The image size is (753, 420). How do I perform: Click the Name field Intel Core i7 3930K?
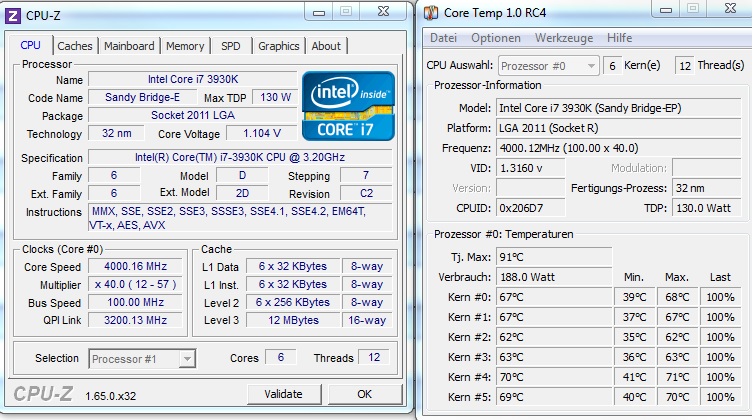click(x=193, y=79)
